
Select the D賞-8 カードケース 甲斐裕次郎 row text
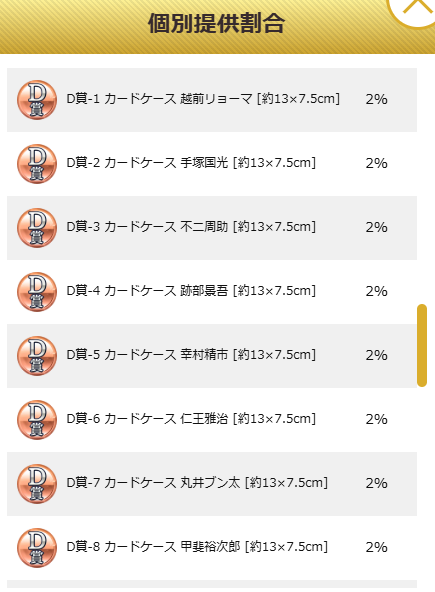(x=197, y=547)
